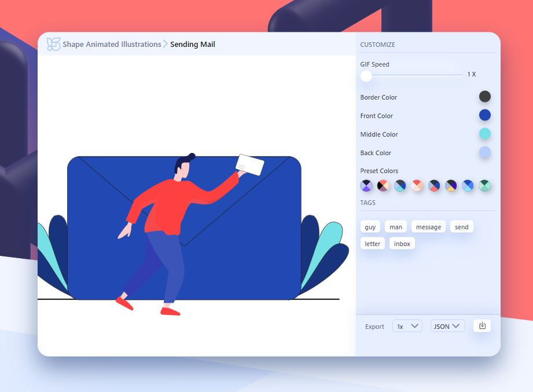Click the 'Preset Colors' label
The width and height of the screenshot is (533, 392).
(x=379, y=171)
